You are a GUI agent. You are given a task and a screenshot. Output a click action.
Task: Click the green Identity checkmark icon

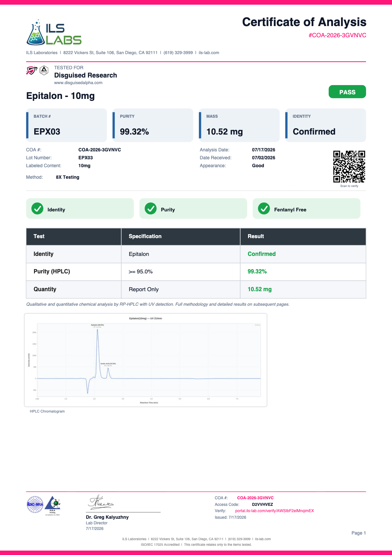point(37,208)
